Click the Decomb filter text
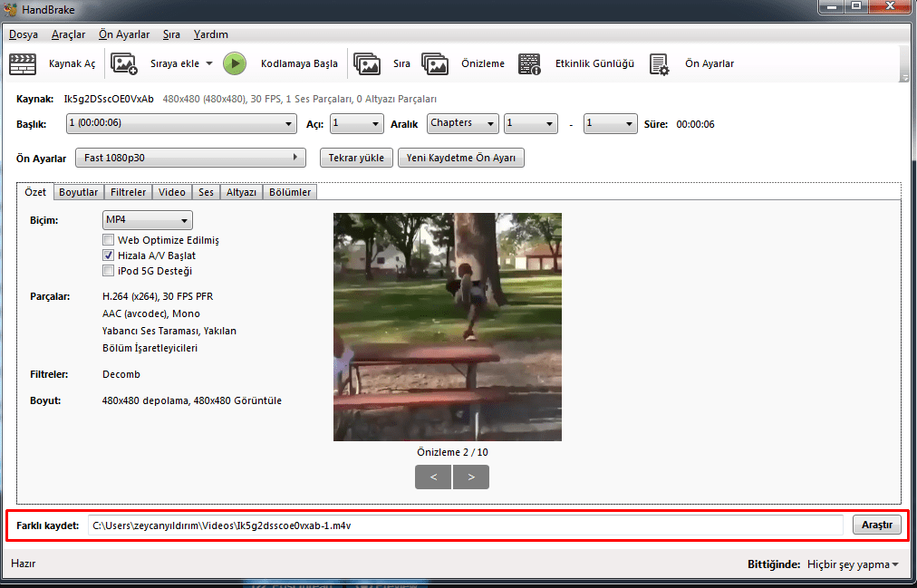This screenshot has width=917, height=588. 121,375
